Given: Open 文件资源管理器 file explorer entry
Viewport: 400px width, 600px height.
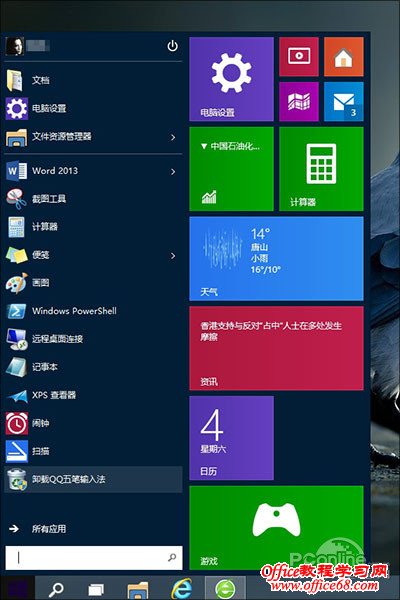Looking at the screenshot, I should (93, 137).
